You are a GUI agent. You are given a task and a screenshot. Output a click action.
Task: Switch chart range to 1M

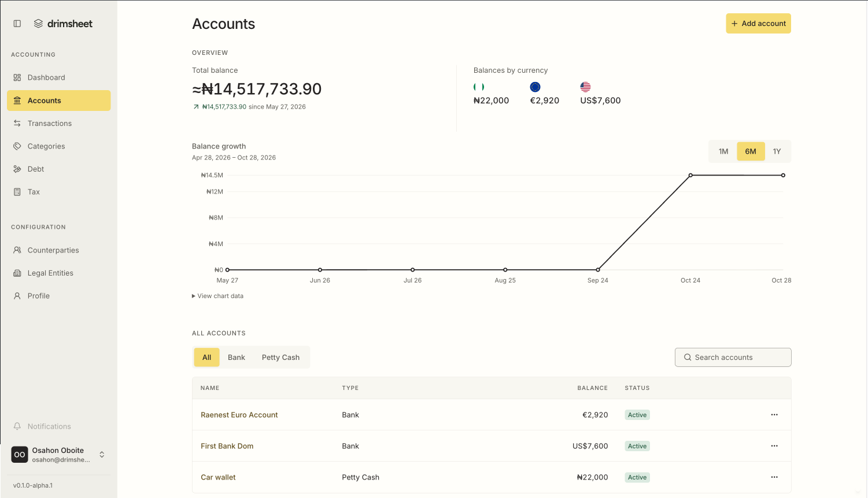tap(723, 151)
